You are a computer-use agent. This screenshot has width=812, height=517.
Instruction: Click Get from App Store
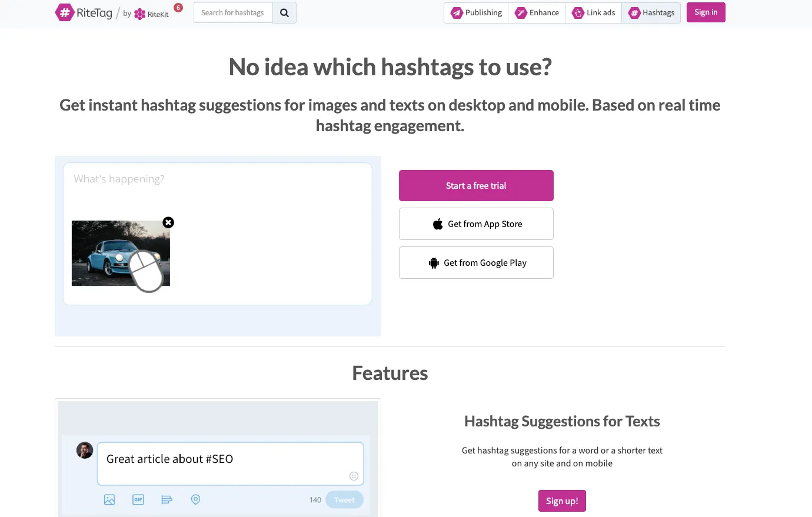[476, 224]
